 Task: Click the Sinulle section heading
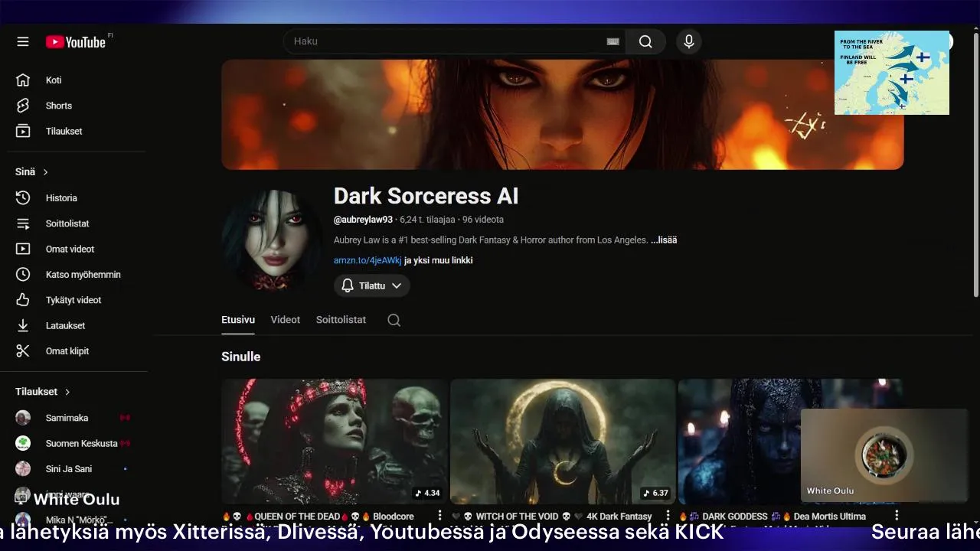pyautogui.click(x=240, y=357)
